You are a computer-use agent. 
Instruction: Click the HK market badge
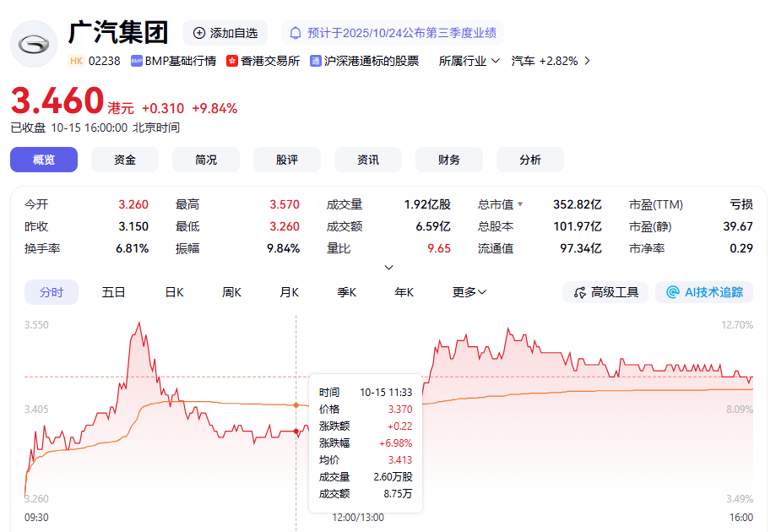(x=76, y=61)
